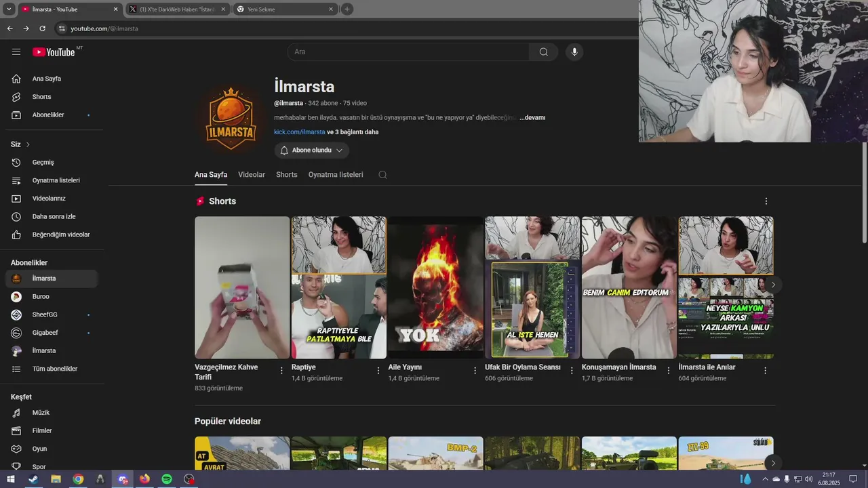Open Abone olundu subscription dropdown
This screenshot has width=868, height=488.
click(x=312, y=150)
